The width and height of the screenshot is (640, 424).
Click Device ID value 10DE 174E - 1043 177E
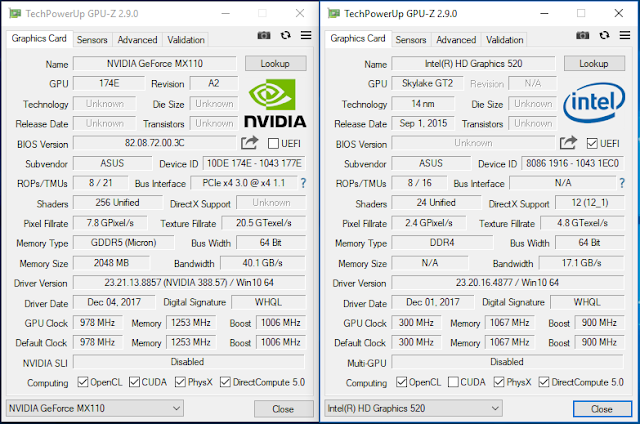coord(254,163)
